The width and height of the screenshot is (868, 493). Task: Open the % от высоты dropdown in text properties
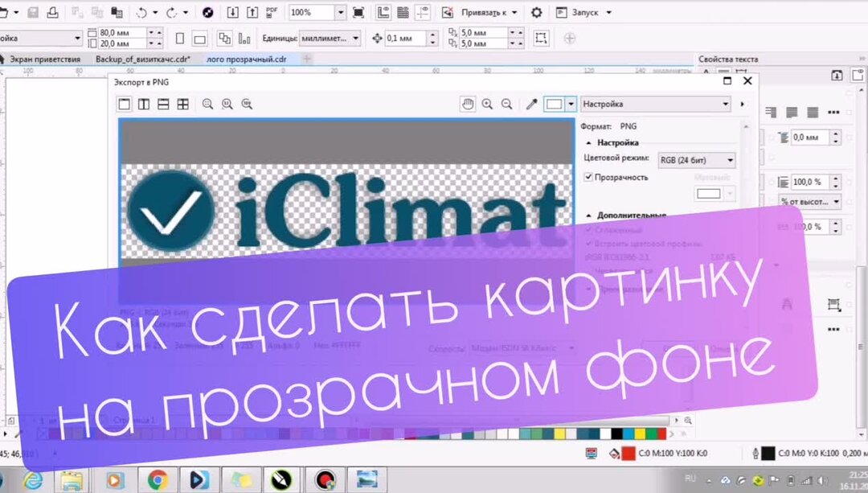pos(810,202)
